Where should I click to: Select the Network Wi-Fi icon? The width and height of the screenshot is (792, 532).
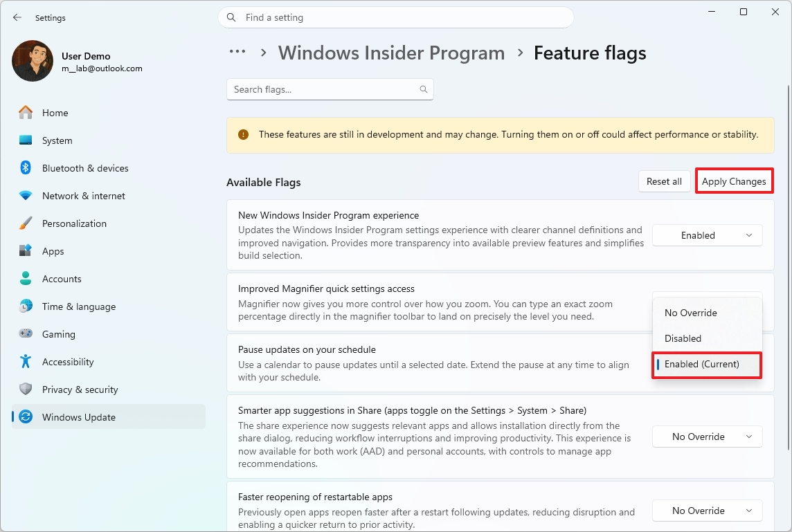[25, 195]
